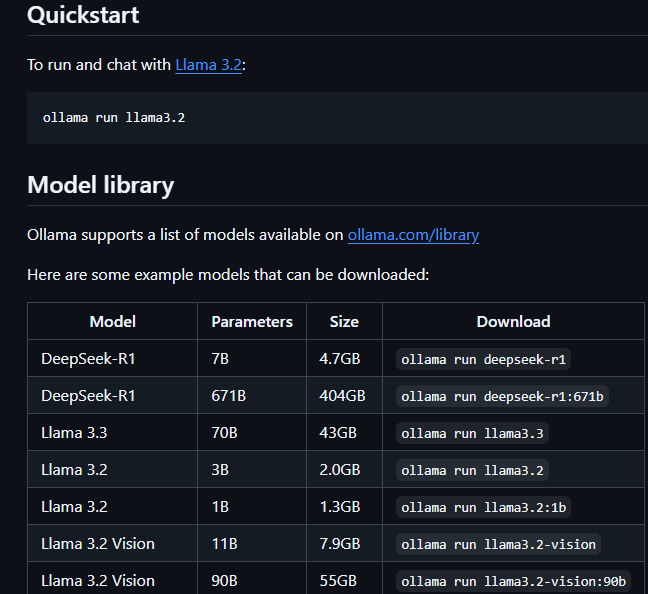Click the 'ollama run deepseek-r1:671b' command
Viewport: 648px width, 594px height.
tap(502, 396)
